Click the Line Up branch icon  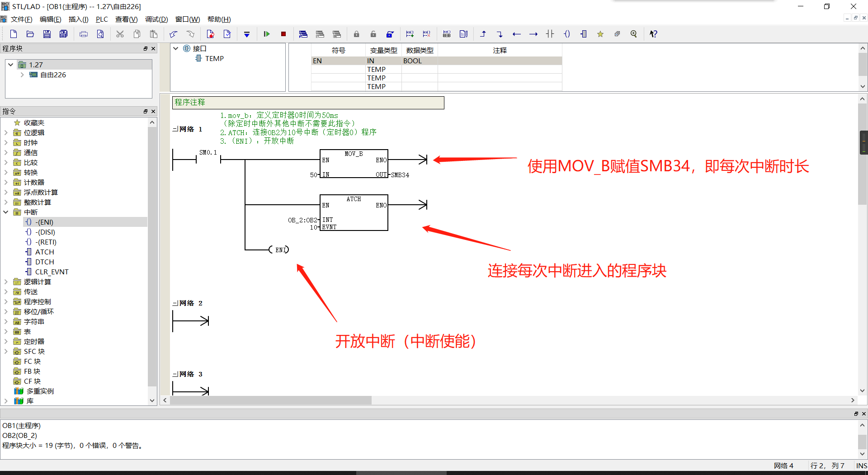(483, 34)
